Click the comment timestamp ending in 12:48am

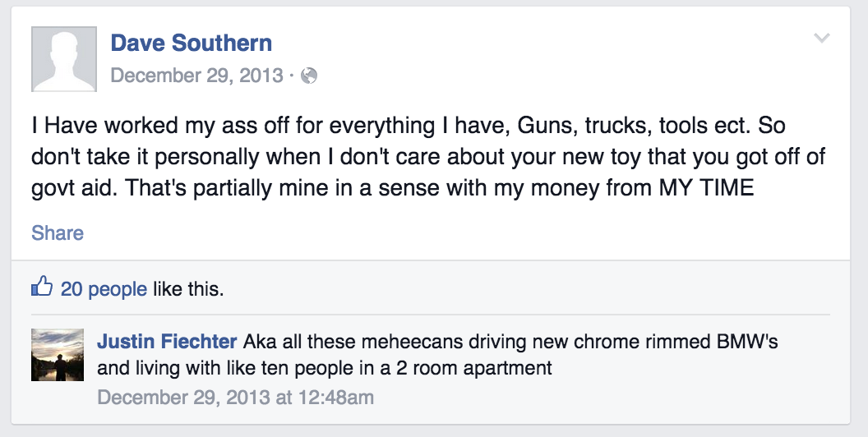click(235, 398)
